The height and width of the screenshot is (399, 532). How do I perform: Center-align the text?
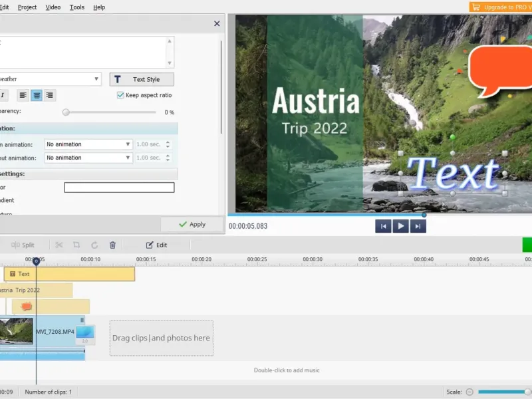pyautogui.click(x=37, y=95)
